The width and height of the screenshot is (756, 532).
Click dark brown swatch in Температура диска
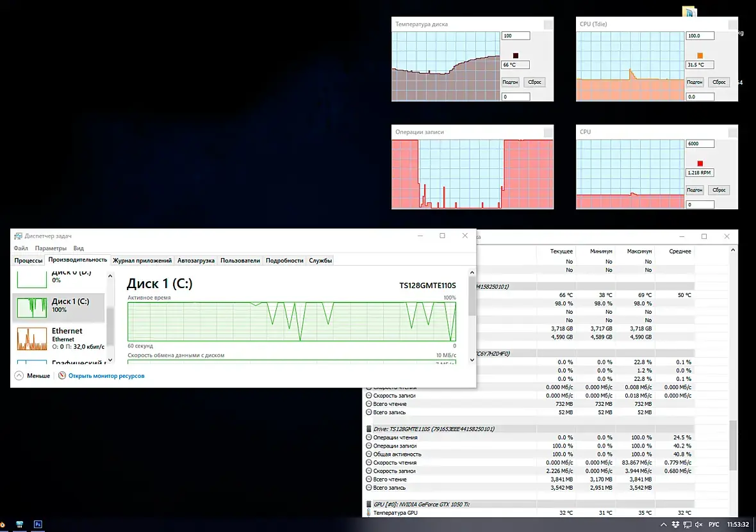515,56
